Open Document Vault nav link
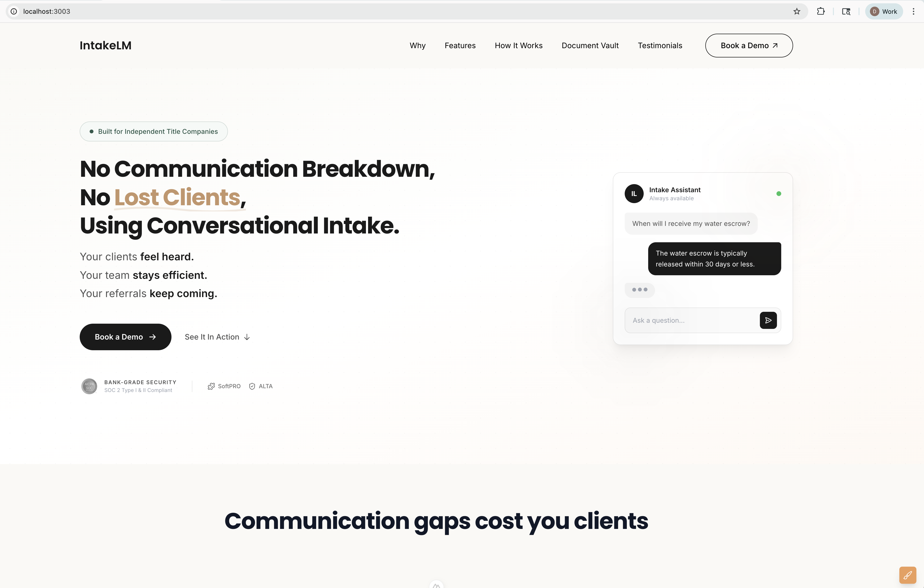The image size is (924, 588). pyautogui.click(x=590, y=45)
